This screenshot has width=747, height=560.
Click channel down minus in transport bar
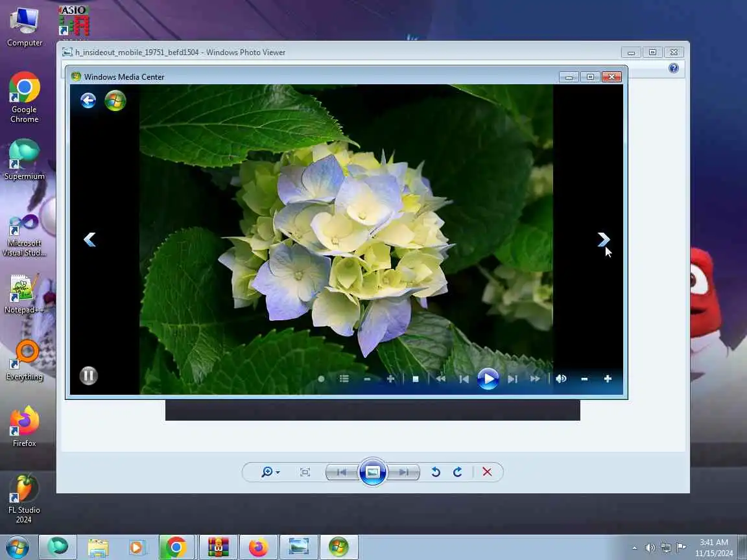click(367, 379)
